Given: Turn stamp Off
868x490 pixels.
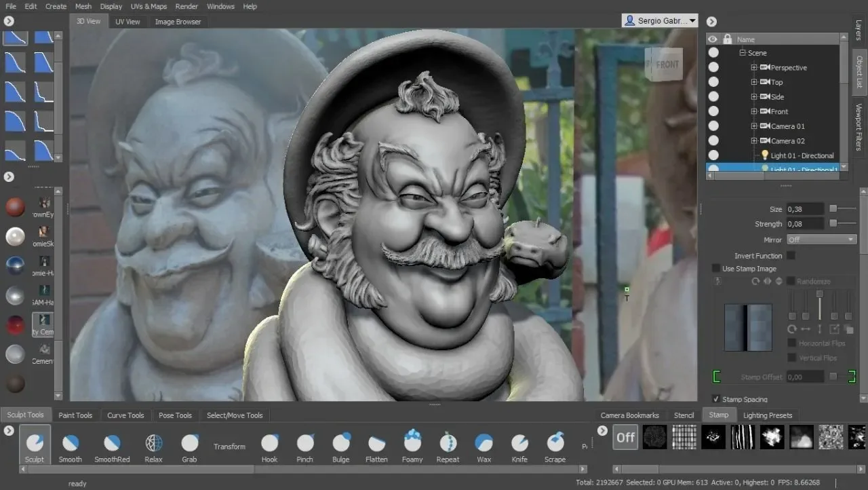Looking at the screenshot, I should [625, 437].
